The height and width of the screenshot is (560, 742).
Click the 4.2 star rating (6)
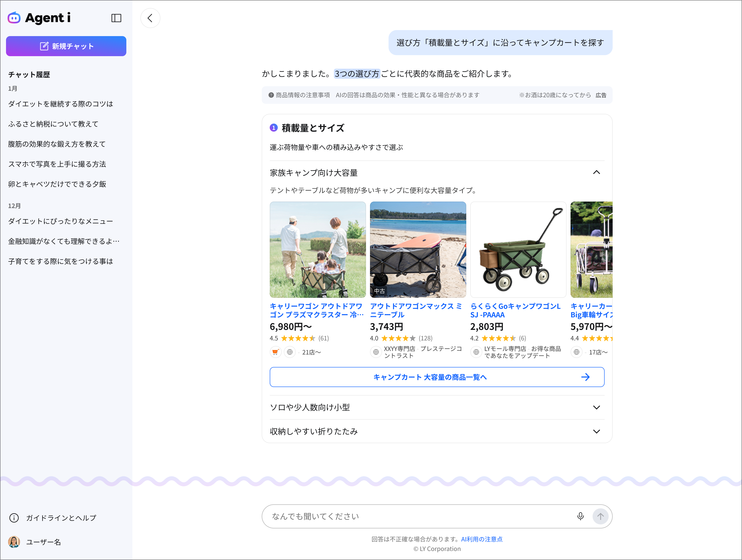coord(498,338)
